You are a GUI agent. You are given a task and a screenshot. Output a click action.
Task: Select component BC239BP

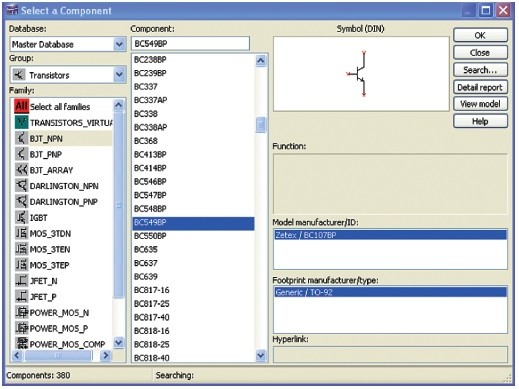tap(193, 73)
